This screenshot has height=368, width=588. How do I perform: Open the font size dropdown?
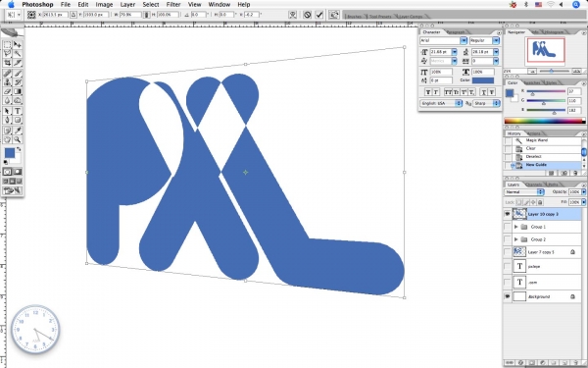point(454,52)
